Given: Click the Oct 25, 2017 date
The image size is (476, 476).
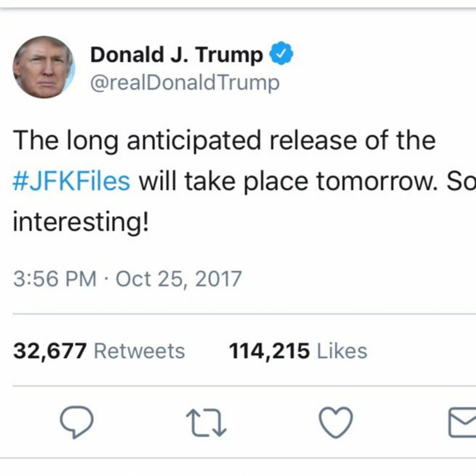Looking at the screenshot, I should point(179,279).
